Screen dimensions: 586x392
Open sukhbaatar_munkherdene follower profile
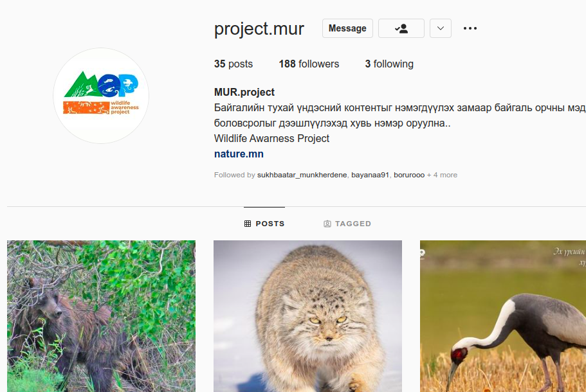pyautogui.click(x=302, y=175)
